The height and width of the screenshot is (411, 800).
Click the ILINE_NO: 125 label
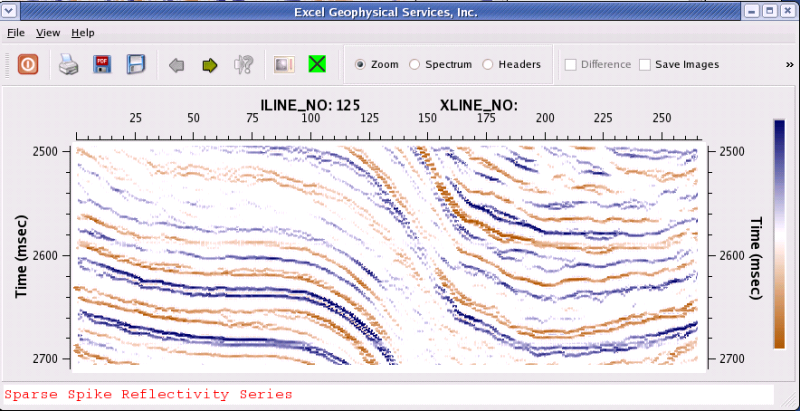tap(310, 105)
